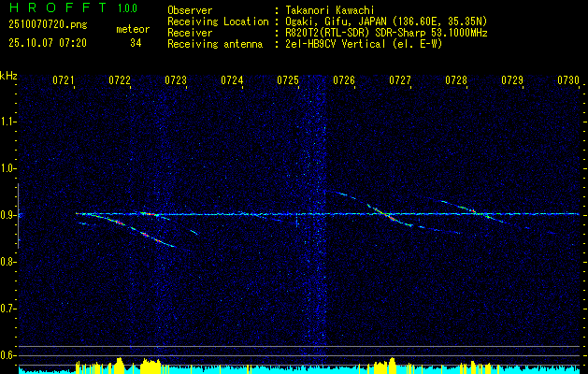Click the meteor count 34
The width and height of the screenshot is (588, 374).
click(136, 43)
